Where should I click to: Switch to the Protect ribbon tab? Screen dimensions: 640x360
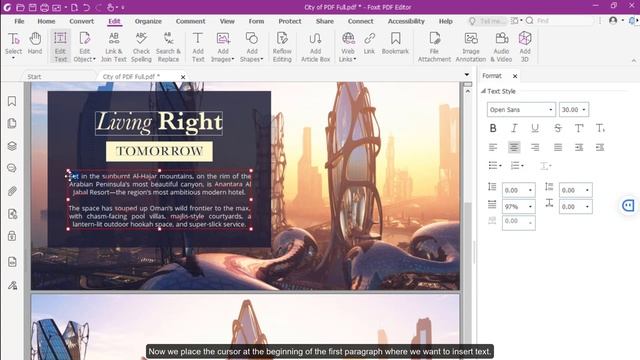coord(290,21)
